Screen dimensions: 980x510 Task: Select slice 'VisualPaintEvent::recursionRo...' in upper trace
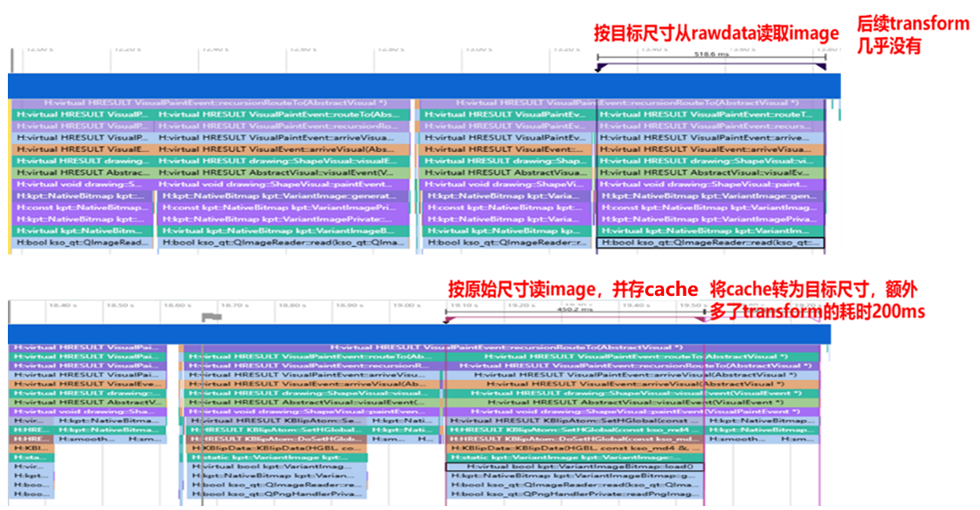pyautogui.click(x=283, y=126)
